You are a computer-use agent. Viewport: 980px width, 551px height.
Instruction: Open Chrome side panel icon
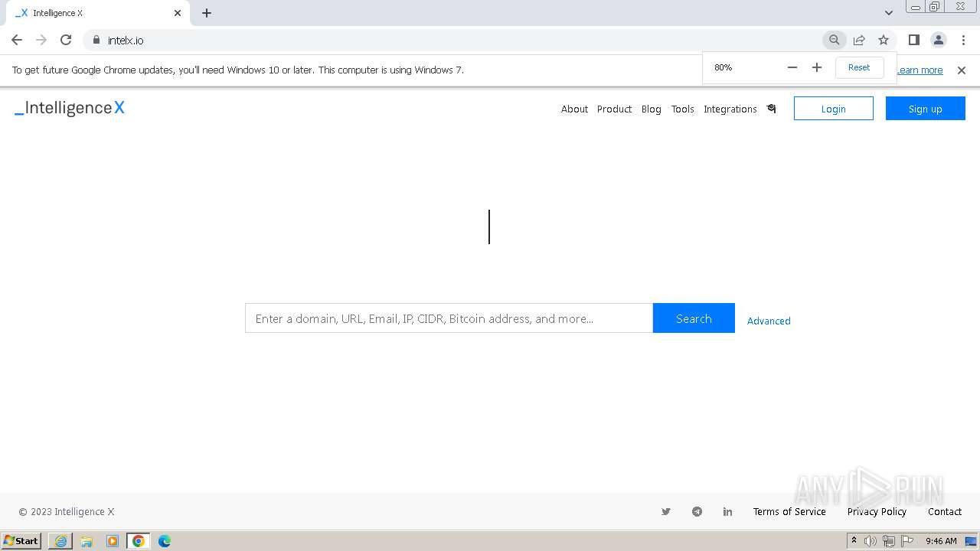click(914, 40)
